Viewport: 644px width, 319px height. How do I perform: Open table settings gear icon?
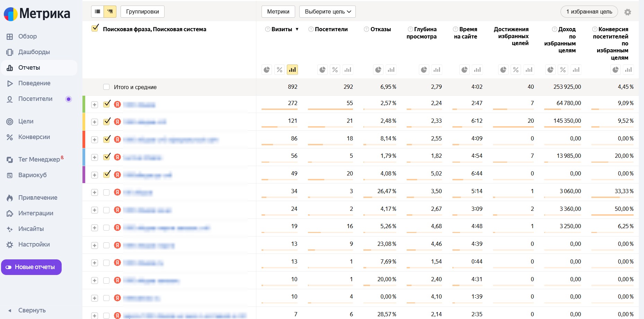pos(627,12)
